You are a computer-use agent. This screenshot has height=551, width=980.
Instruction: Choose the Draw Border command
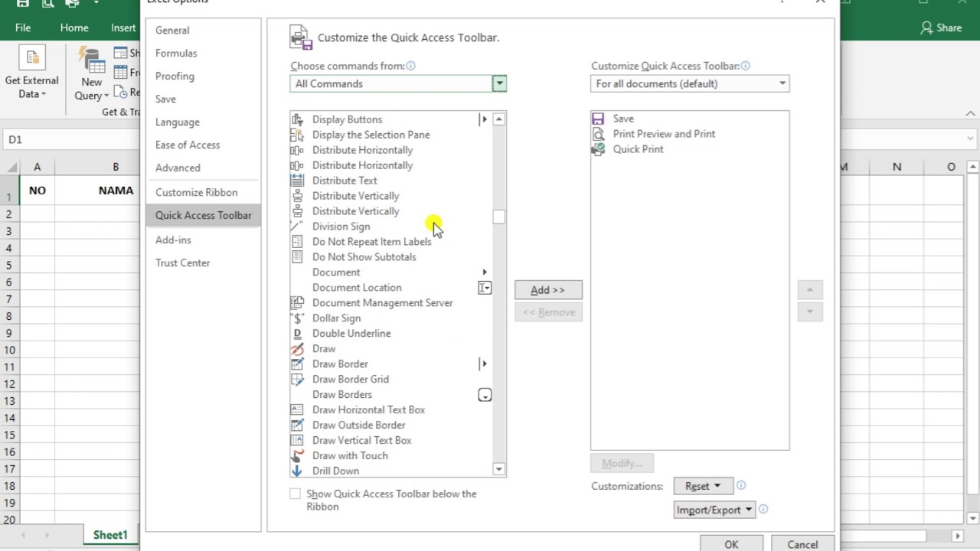click(390, 364)
